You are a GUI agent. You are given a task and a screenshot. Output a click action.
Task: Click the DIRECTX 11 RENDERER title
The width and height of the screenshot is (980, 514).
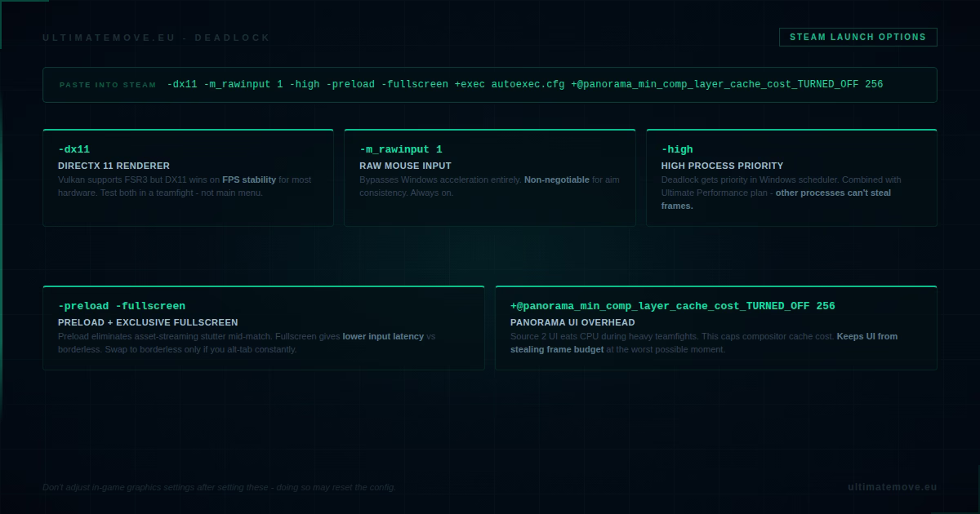(114, 166)
